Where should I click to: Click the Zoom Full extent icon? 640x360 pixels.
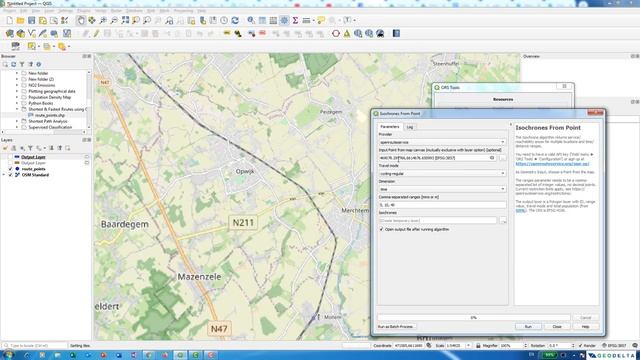click(x=125, y=20)
